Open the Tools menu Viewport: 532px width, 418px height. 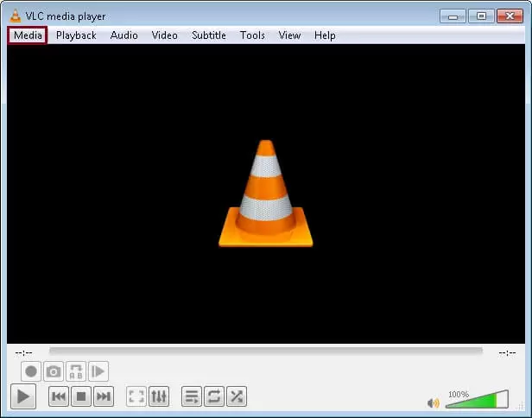252,35
